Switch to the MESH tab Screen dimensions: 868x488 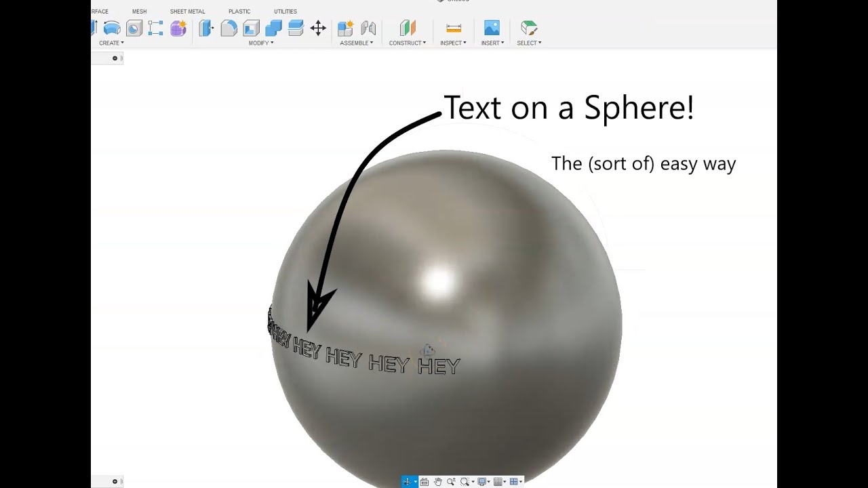pos(139,12)
